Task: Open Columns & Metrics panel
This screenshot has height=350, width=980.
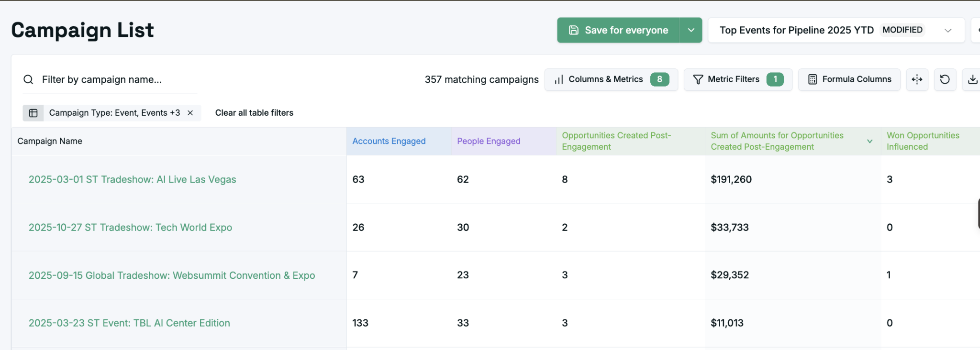Action: click(x=611, y=79)
